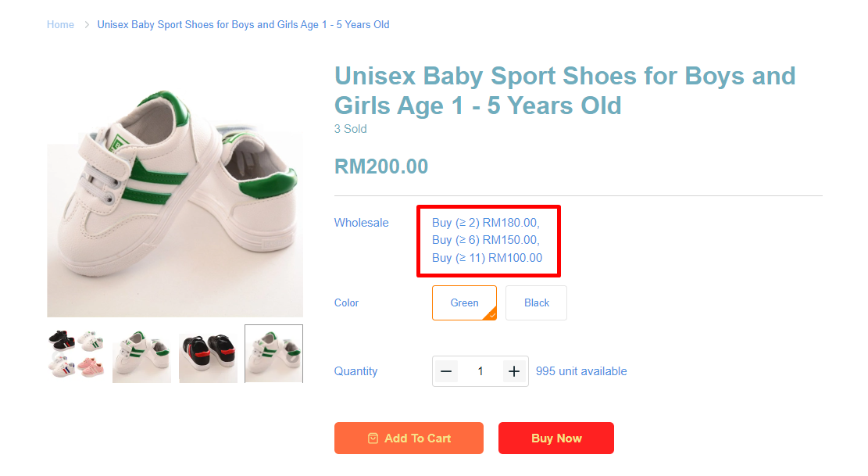
Task: Click the Buy (≥ 2) RM180.00 wholesale tier
Action: coord(485,223)
